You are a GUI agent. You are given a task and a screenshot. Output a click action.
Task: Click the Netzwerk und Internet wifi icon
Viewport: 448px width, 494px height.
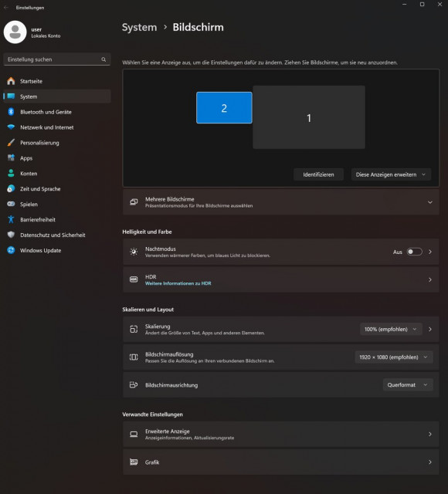pos(11,127)
